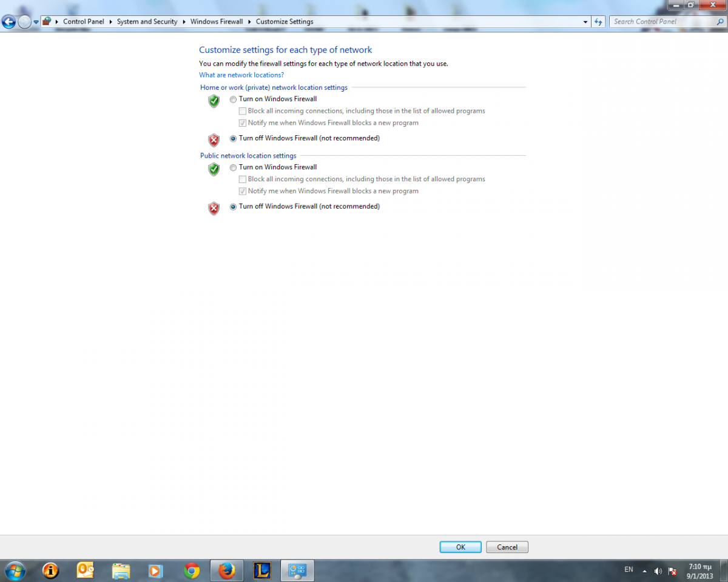Image resolution: width=728 pixels, height=582 pixels.
Task: Click Customize Settings breadcrumb
Action: tap(285, 22)
